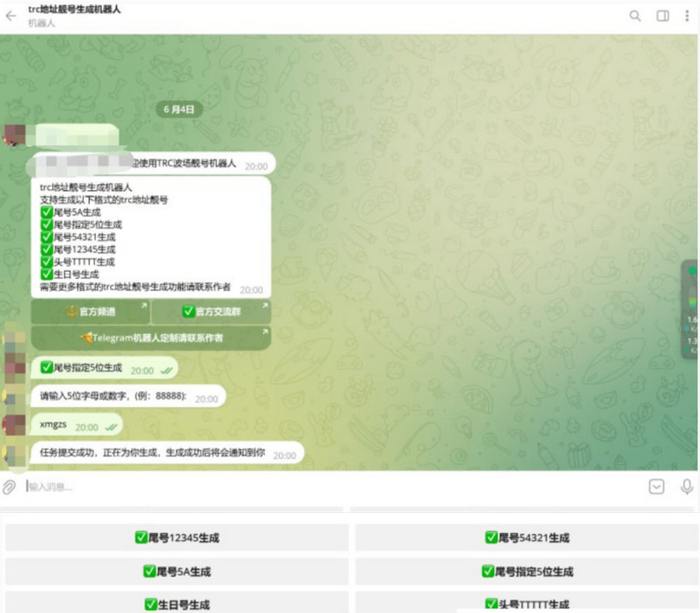Click the 尾号54321生成 line in bot message
Screen dimensions: 700x613
77,237
